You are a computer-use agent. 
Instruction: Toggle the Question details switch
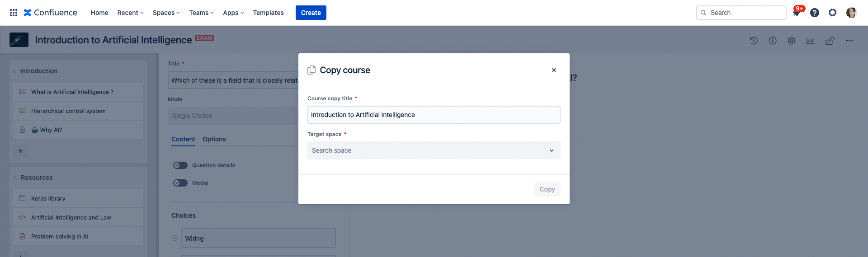180,165
